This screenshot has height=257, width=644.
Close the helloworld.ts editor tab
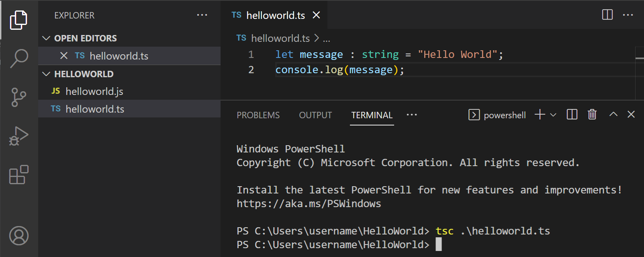click(x=317, y=15)
